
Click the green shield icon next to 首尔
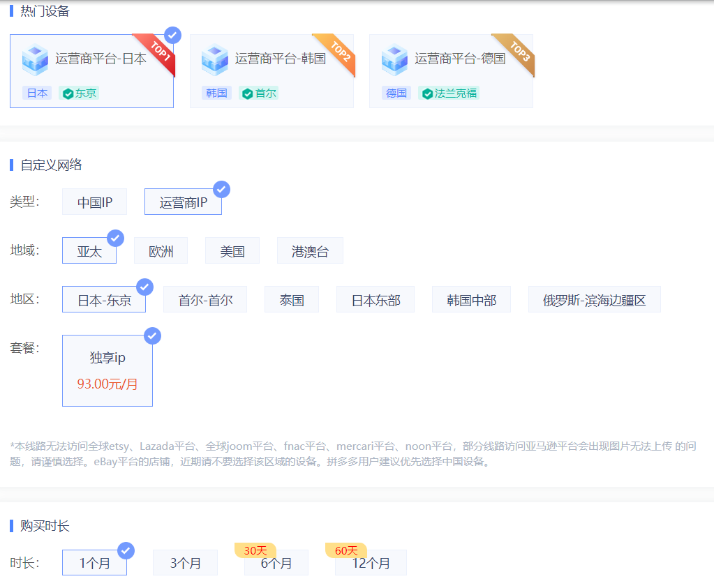(x=247, y=93)
